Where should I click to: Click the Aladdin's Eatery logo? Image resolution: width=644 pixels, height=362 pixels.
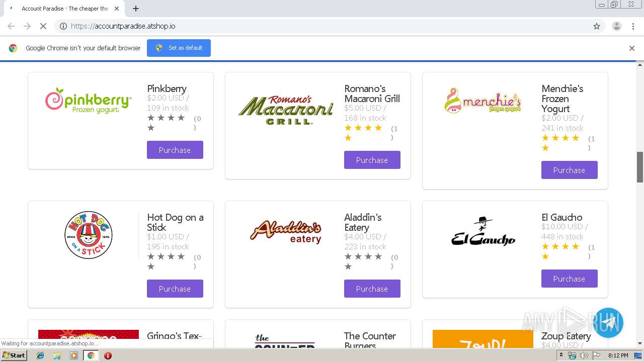click(286, 232)
